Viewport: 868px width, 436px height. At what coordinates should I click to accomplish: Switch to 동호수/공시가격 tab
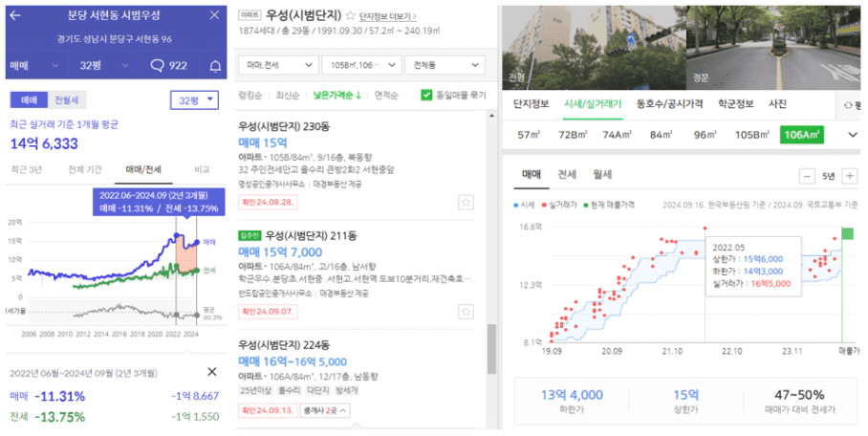click(669, 103)
